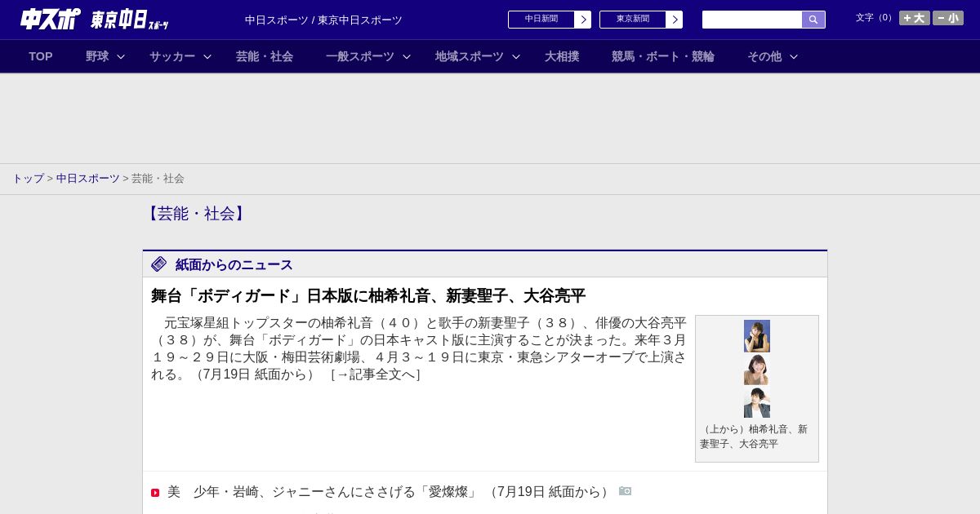Expand the 野球 dropdown chevron
Image resolution: width=980 pixels, height=514 pixels.
point(121,57)
